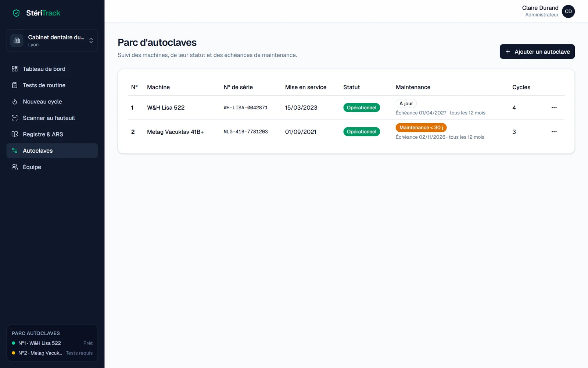Click Échéance 01/04/2027 text
The image size is (588, 368).
(x=421, y=113)
